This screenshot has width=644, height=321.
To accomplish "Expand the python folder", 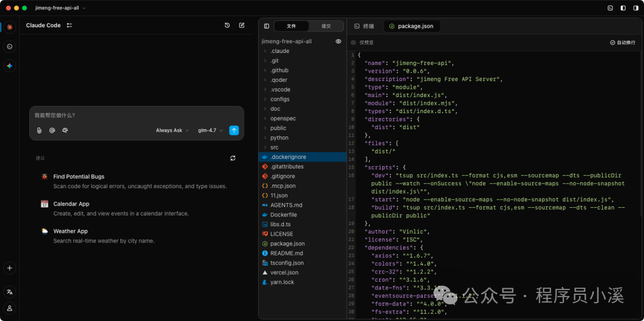I will [302, 138].
